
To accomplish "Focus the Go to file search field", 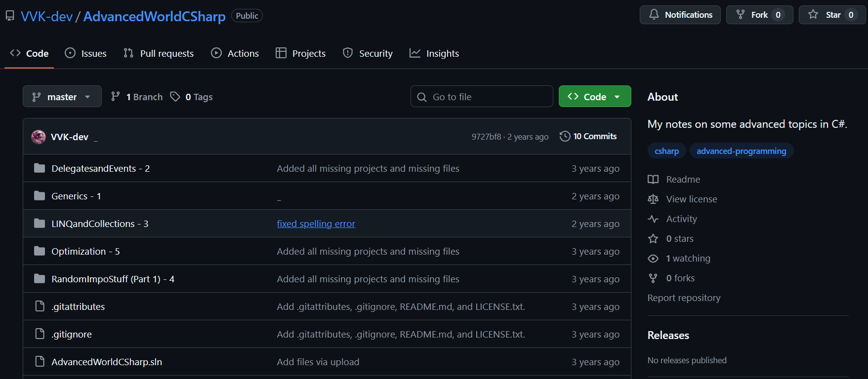I will 482,97.
